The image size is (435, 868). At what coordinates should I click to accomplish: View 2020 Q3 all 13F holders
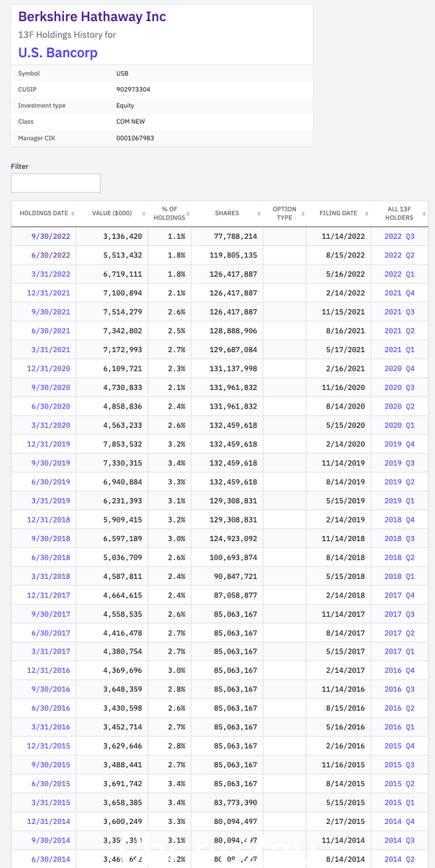tap(399, 387)
